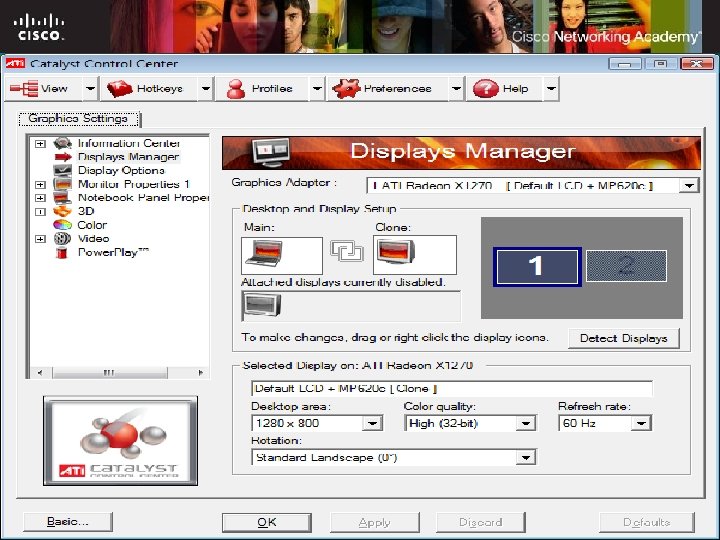Click the Discard button

tap(481, 523)
